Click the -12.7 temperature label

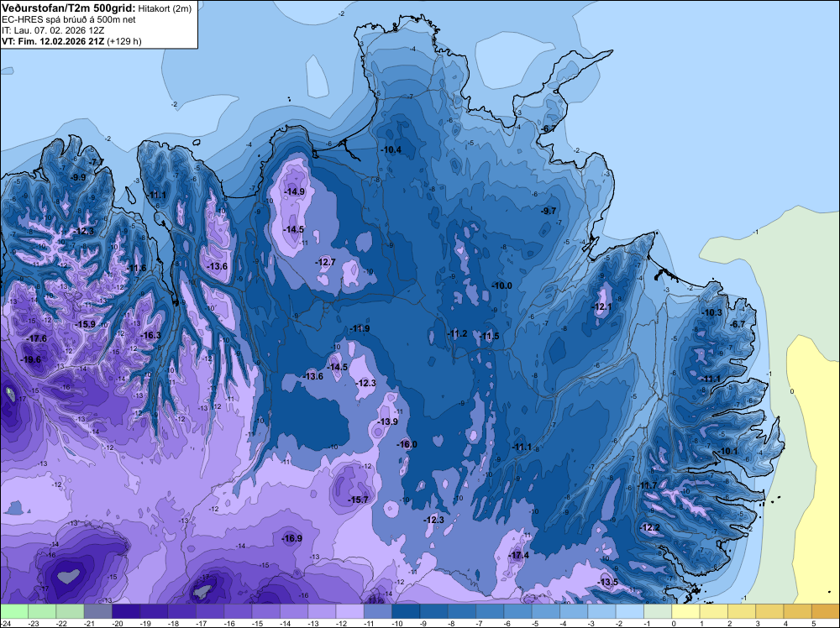coord(325,262)
